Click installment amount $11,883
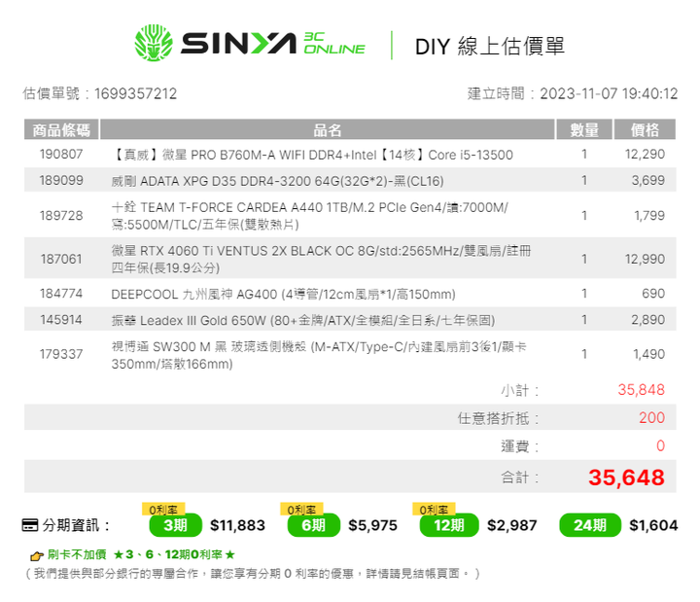This screenshot has height=602, width=700. click(x=237, y=525)
